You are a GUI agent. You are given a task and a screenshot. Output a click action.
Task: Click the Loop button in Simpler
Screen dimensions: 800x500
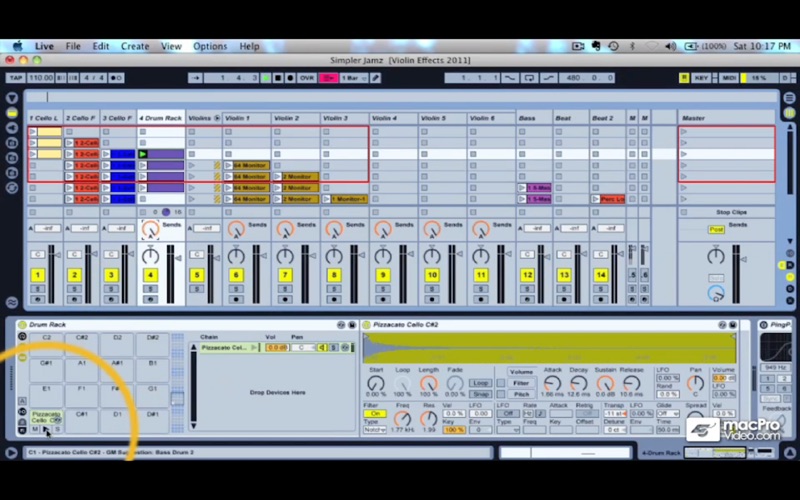(x=481, y=383)
